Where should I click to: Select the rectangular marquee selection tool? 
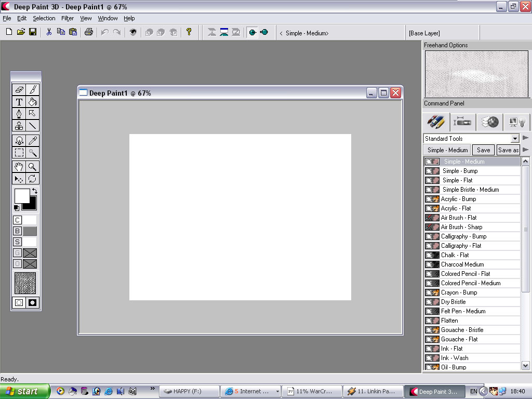point(19,153)
